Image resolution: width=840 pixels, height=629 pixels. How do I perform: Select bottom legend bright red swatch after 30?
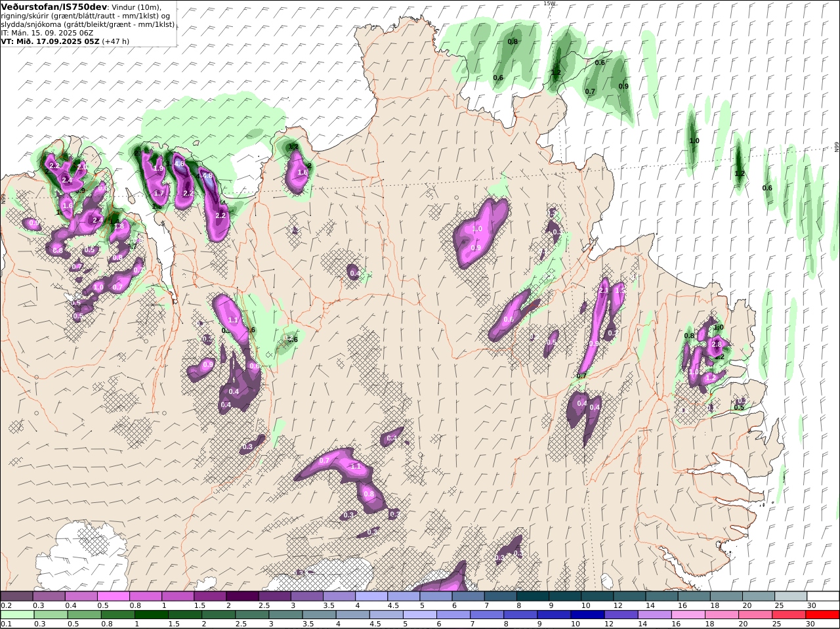823,615
